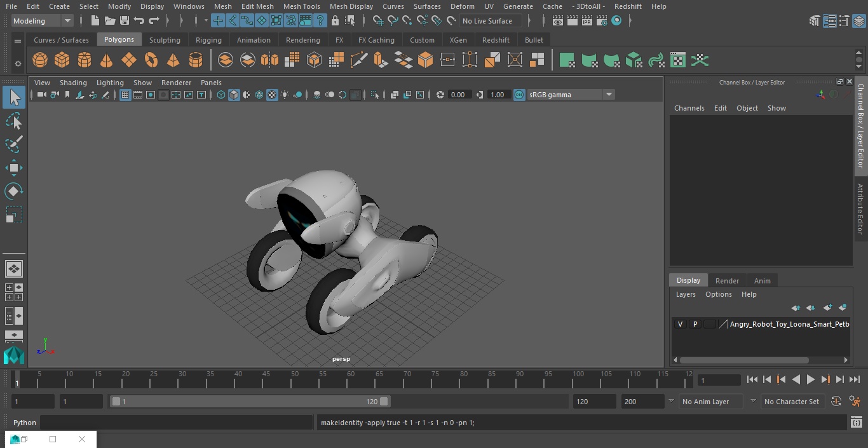The image size is (868, 448).
Task: Select the Move tool in toolbox
Action: tap(14, 168)
